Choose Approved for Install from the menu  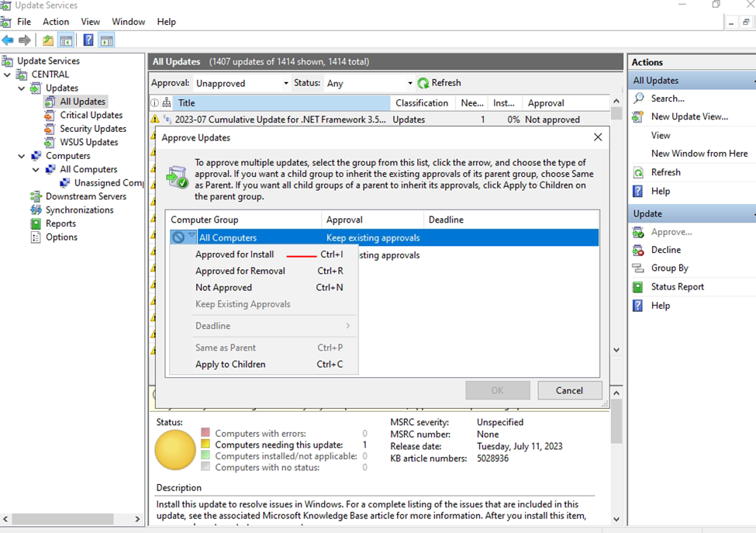pos(234,254)
